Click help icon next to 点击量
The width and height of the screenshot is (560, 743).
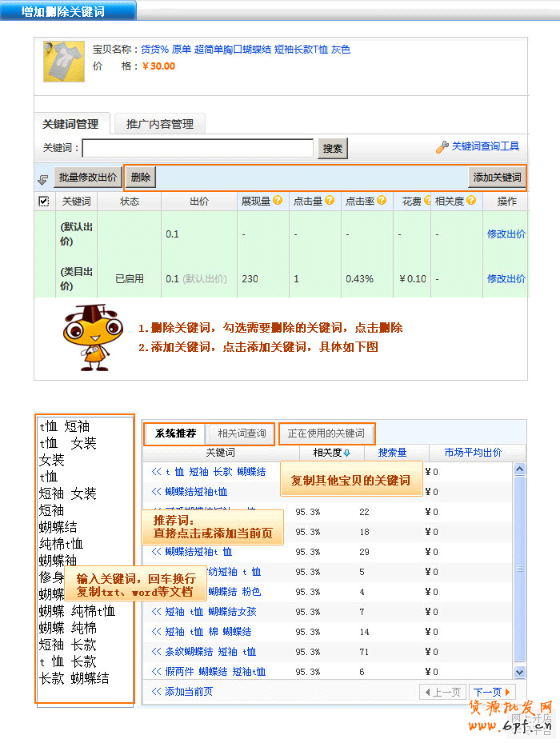[330, 201]
